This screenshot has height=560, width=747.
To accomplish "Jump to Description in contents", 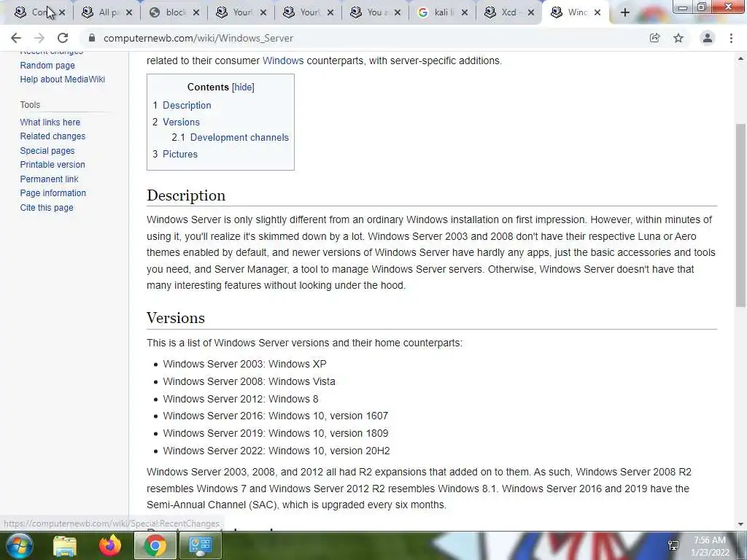I will (x=187, y=105).
